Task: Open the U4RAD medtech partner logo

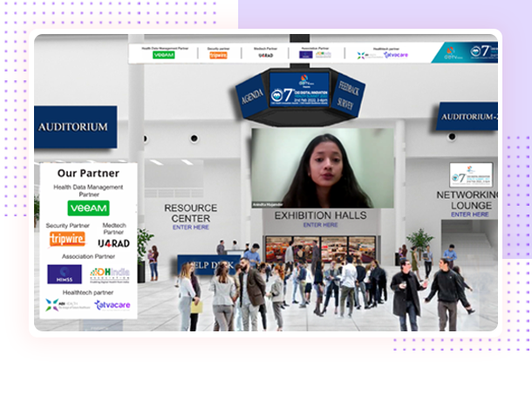Action: coord(113,243)
